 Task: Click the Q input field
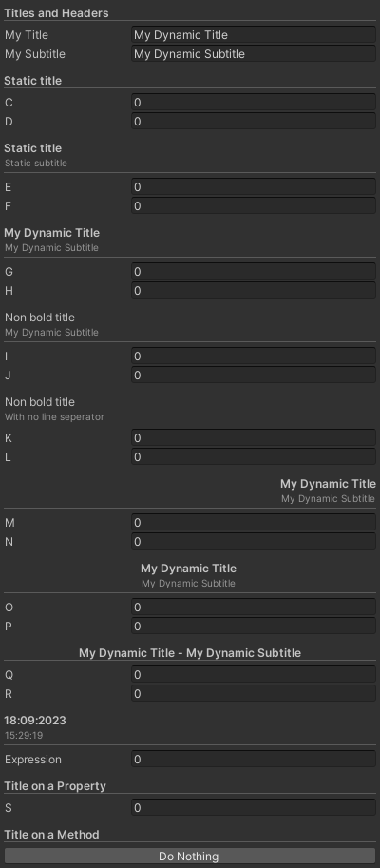(254, 675)
